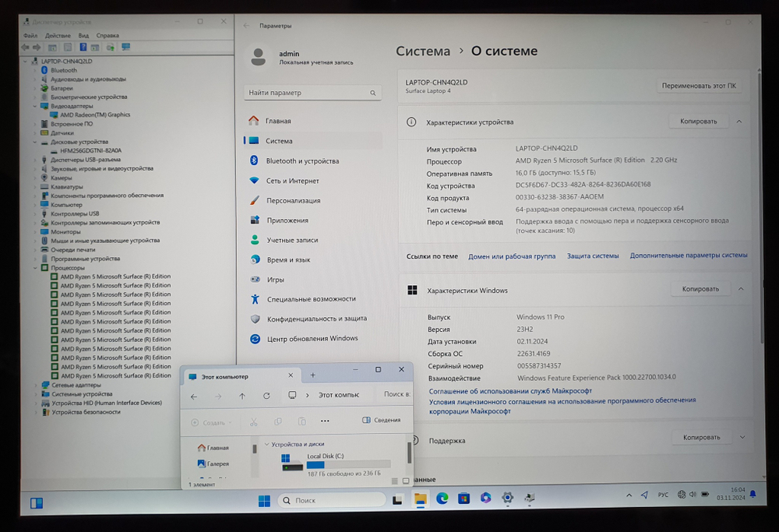Click Scan for hardware changes in Device Manager toolbar

pos(108,48)
